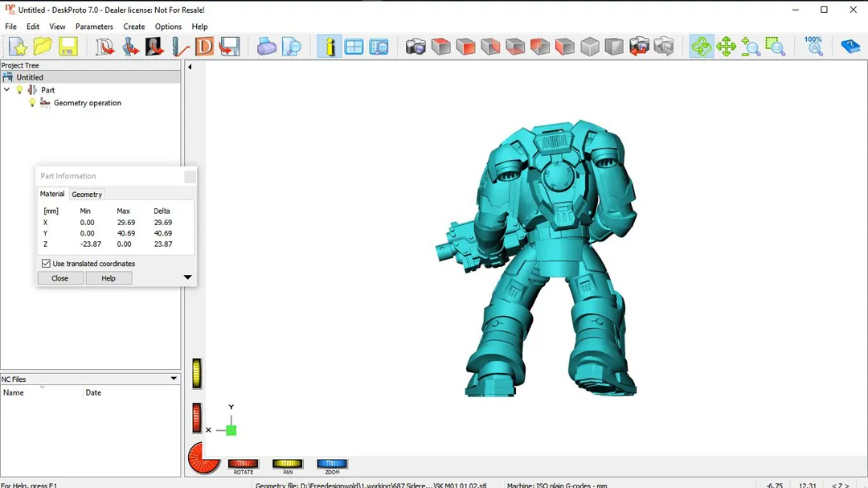Expand Part Information with the black down arrow
Screen dimensions: 868x488
click(x=187, y=277)
